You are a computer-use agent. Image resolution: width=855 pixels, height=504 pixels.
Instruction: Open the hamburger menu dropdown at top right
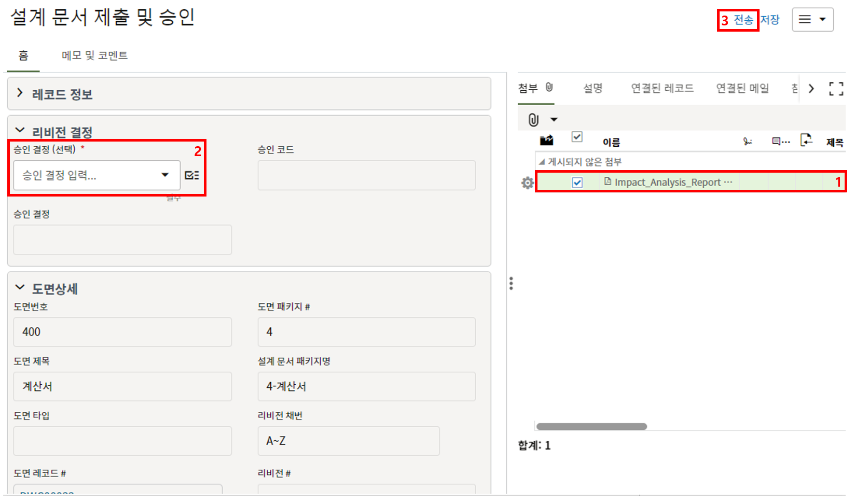tap(812, 20)
